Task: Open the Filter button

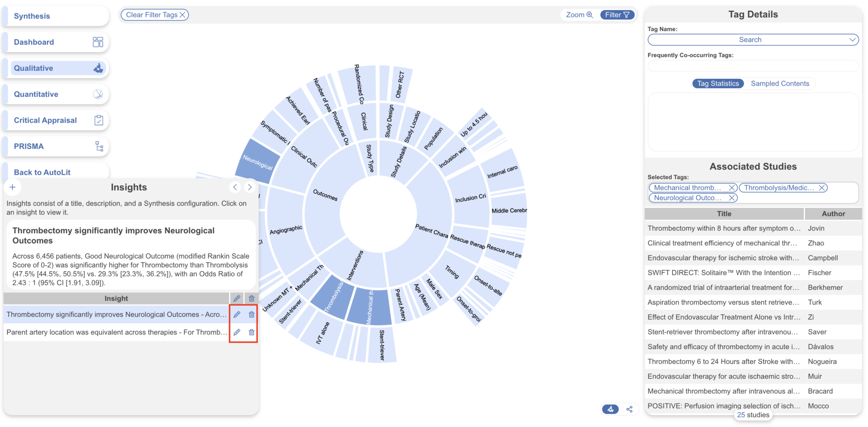Action: pos(617,15)
